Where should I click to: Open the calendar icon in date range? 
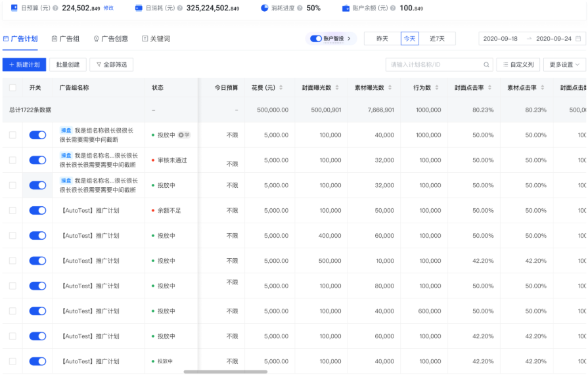[578, 39]
